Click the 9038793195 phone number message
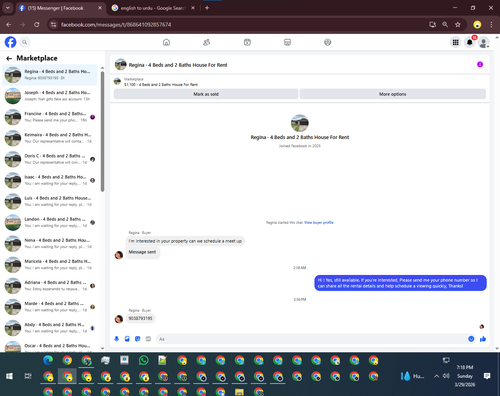The width and height of the screenshot is (500, 396). pyautogui.click(x=140, y=318)
